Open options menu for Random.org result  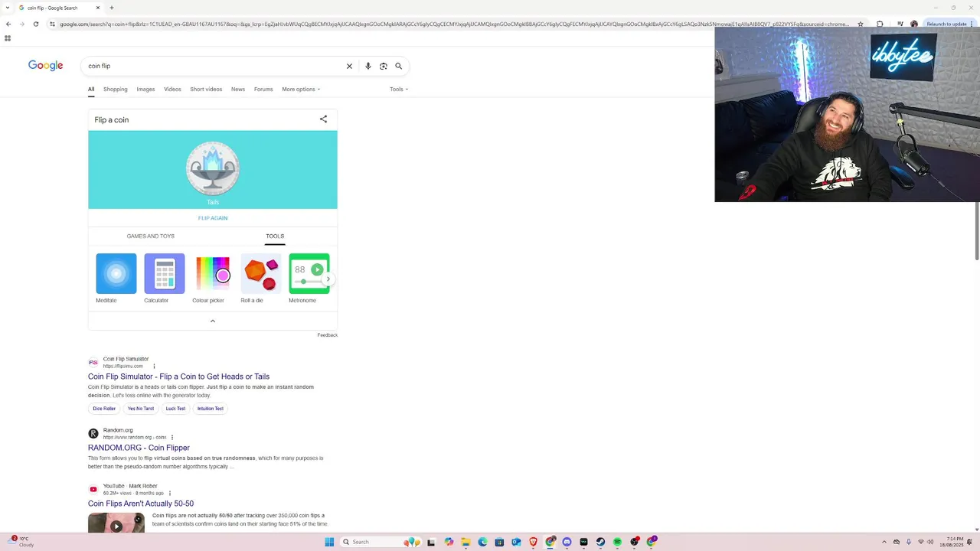[x=172, y=438]
